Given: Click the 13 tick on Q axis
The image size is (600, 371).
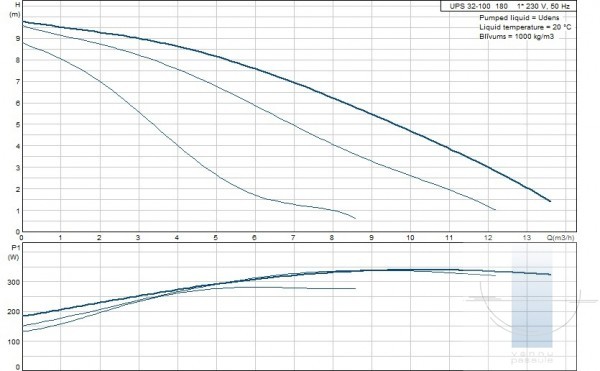Looking at the screenshot, I should [x=527, y=238].
